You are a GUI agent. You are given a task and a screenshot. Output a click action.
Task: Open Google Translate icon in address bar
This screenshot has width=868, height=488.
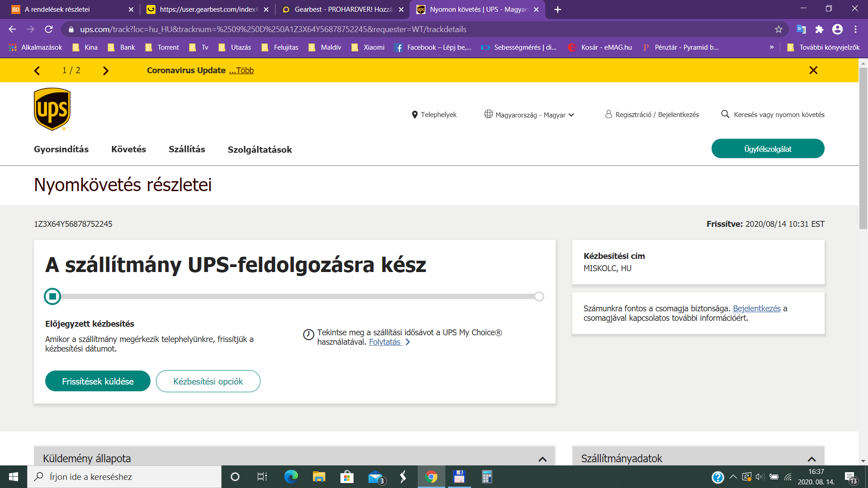(801, 29)
